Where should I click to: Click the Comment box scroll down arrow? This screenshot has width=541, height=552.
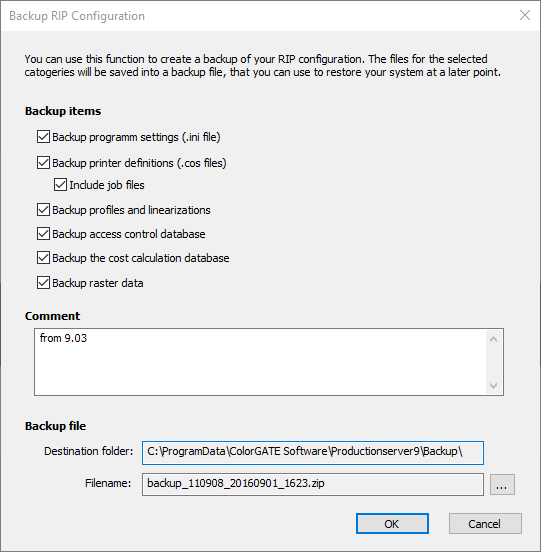[x=493, y=385]
